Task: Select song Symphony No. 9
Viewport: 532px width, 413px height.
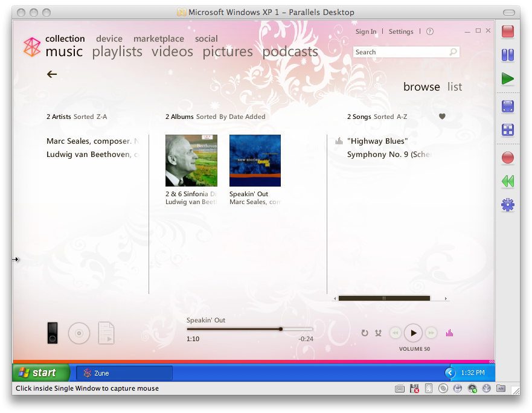Action: tap(389, 155)
